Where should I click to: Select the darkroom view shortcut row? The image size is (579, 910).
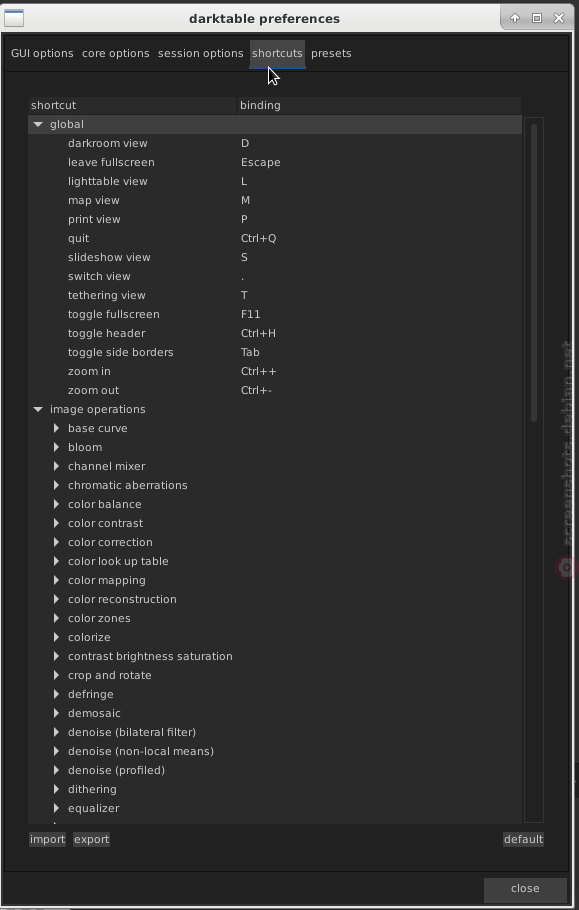point(274,143)
